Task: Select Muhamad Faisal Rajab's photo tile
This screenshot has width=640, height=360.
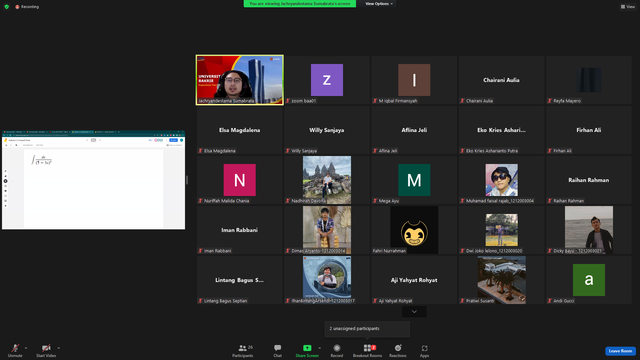Action: (501, 180)
